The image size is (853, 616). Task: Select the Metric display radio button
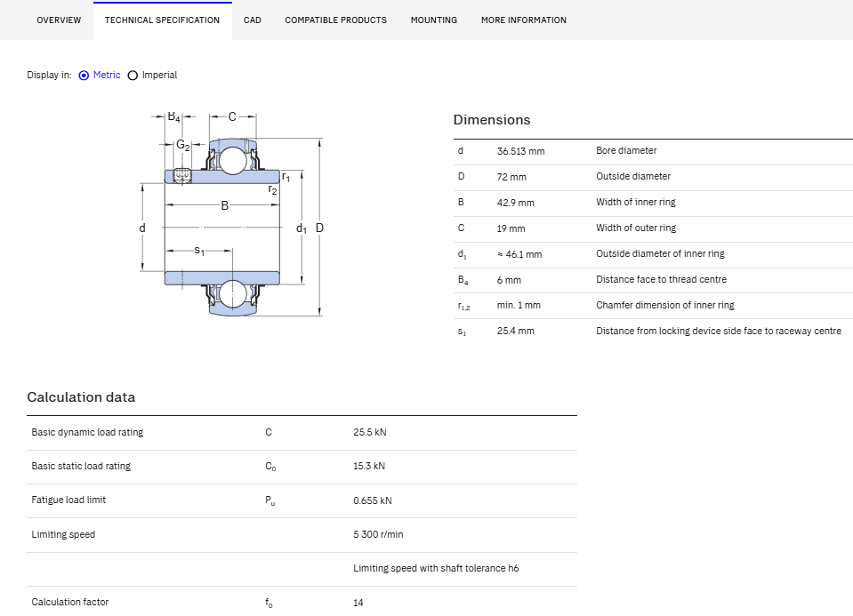[84, 76]
